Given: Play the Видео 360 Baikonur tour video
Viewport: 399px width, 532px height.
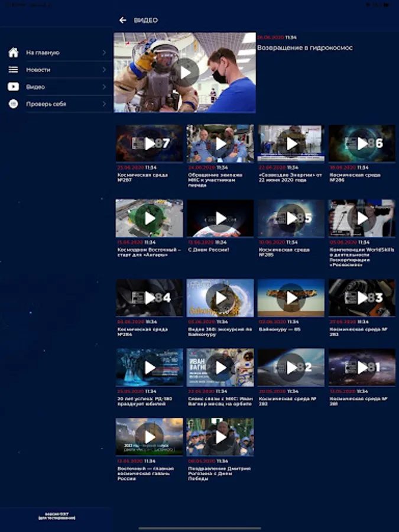Looking at the screenshot, I should [220, 298].
